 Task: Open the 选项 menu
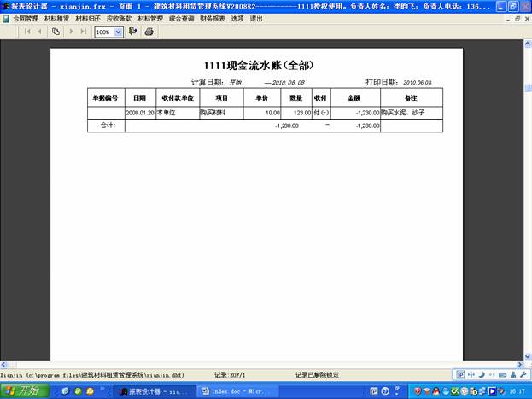click(237, 18)
